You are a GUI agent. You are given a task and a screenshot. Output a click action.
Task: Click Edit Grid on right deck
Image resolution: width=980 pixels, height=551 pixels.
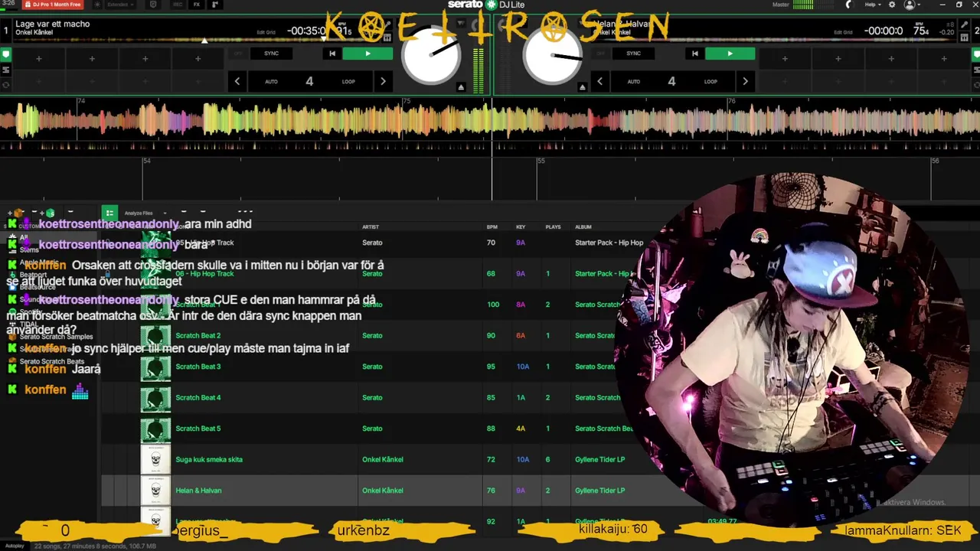point(843,32)
